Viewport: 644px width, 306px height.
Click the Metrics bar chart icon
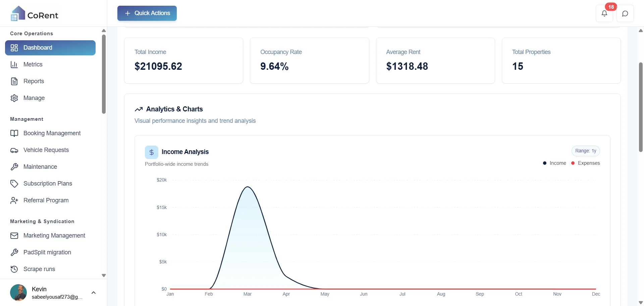point(14,64)
